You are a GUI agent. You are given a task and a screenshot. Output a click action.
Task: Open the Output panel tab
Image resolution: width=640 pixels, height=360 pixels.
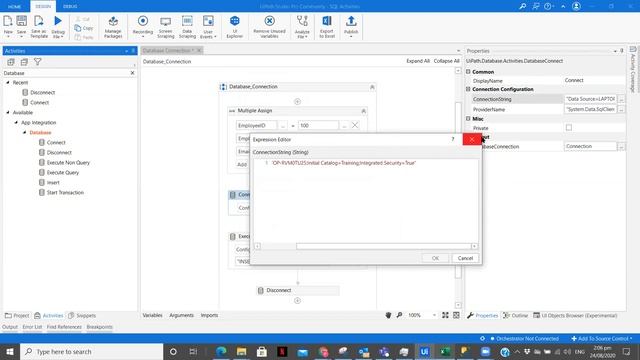tap(10, 327)
